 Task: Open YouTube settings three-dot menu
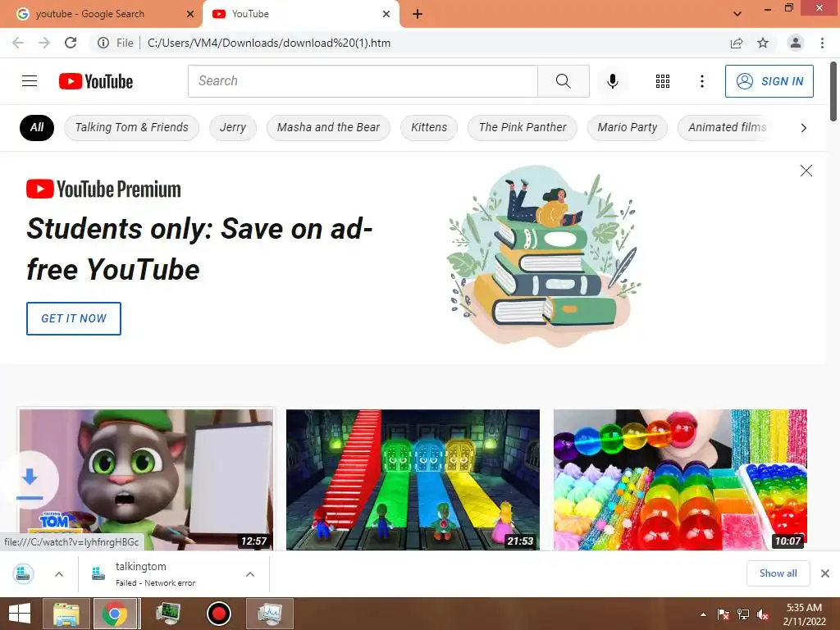click(x=702, y=81)
